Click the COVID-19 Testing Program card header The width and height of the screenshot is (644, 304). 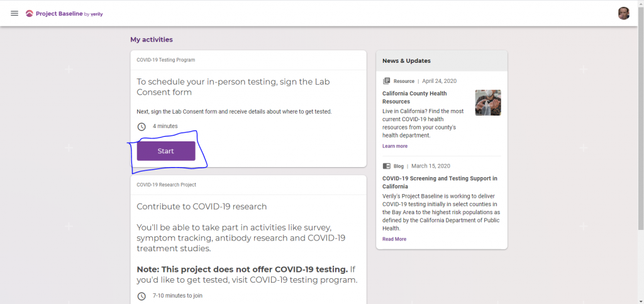pos(166,60)
